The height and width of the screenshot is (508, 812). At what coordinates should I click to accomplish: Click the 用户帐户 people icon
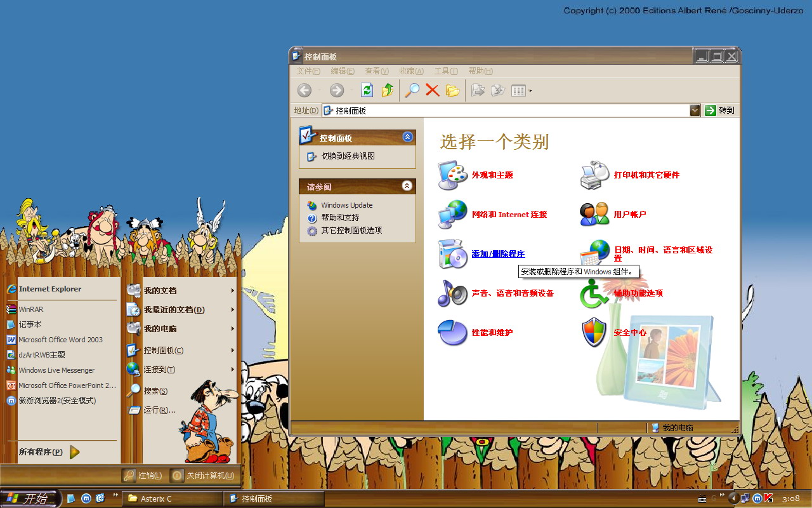tap(594, 215)
